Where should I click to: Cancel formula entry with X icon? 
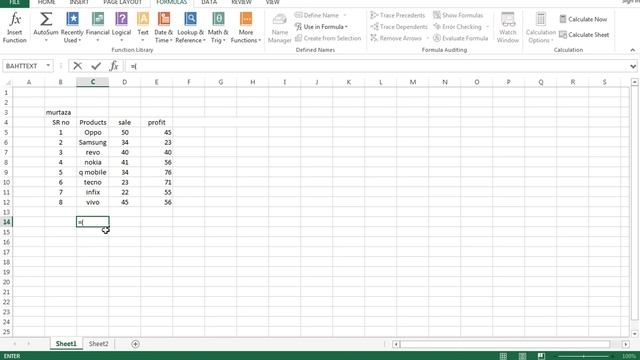(x=78, y=66)
